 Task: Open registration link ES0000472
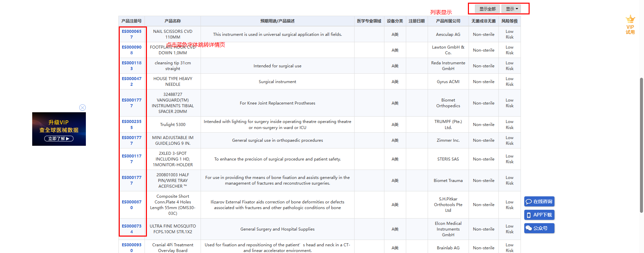[131, 81]
